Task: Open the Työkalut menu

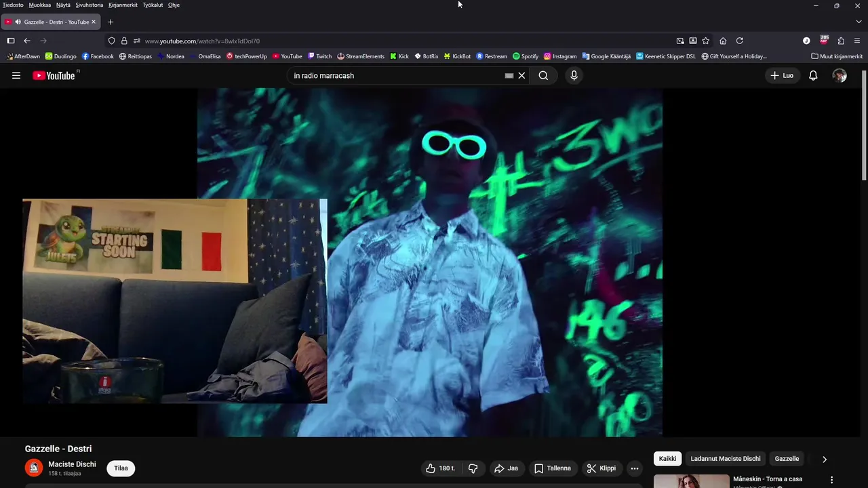Action: [x=153, y=5]
